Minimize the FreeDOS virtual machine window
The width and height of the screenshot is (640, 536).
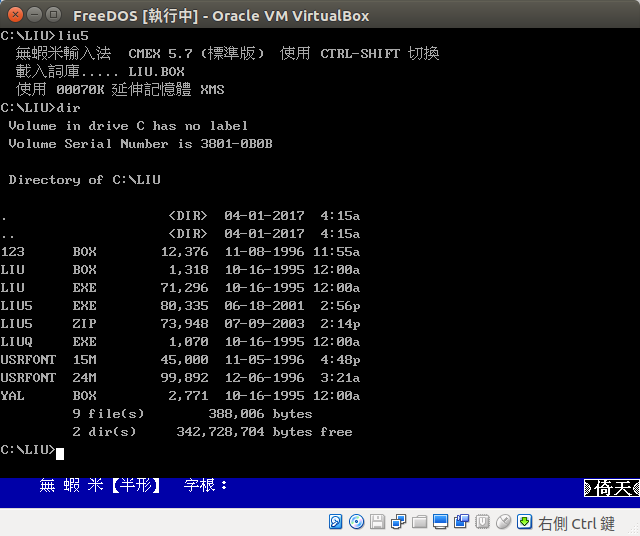[32, 15]
